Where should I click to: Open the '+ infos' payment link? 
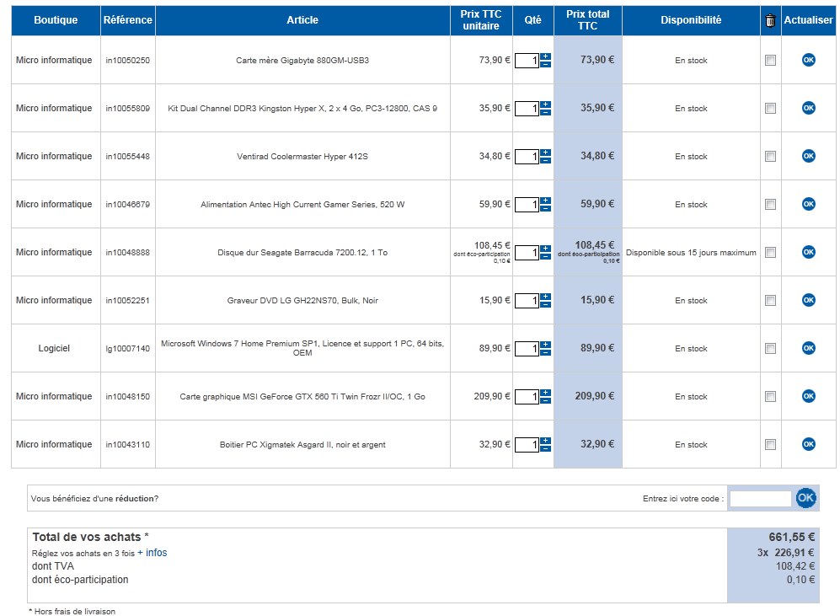(x=152, y=553)
